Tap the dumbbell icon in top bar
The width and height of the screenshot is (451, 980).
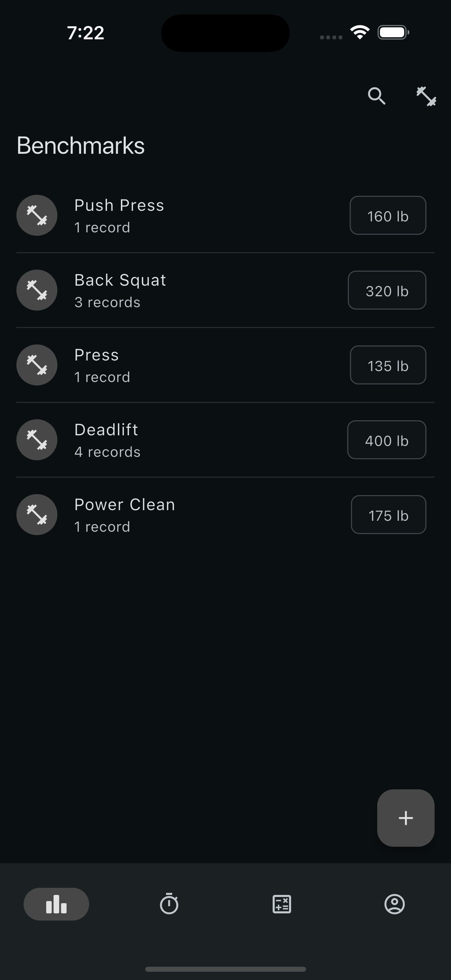tap(426, 96)
